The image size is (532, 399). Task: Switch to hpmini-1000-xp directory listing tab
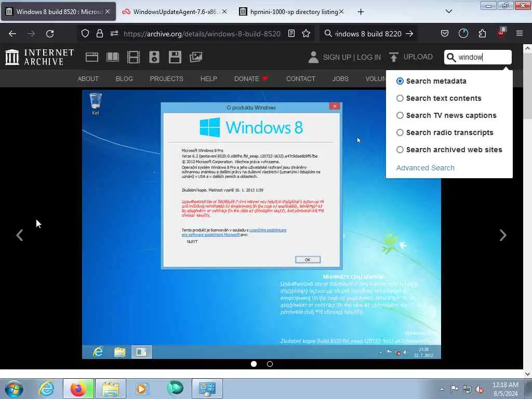291,11
